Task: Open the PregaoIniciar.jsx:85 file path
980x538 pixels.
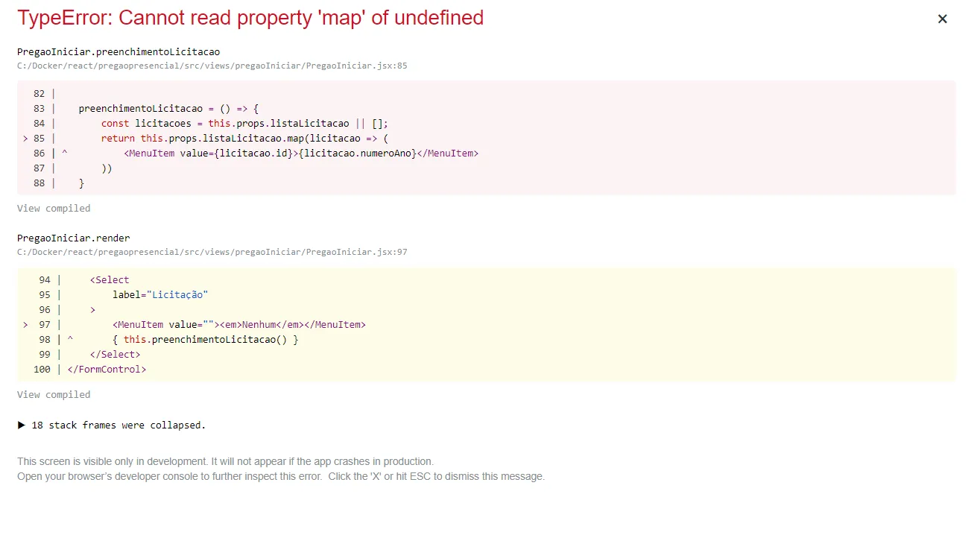Action: pyautogui.click(x=212, y=66)
